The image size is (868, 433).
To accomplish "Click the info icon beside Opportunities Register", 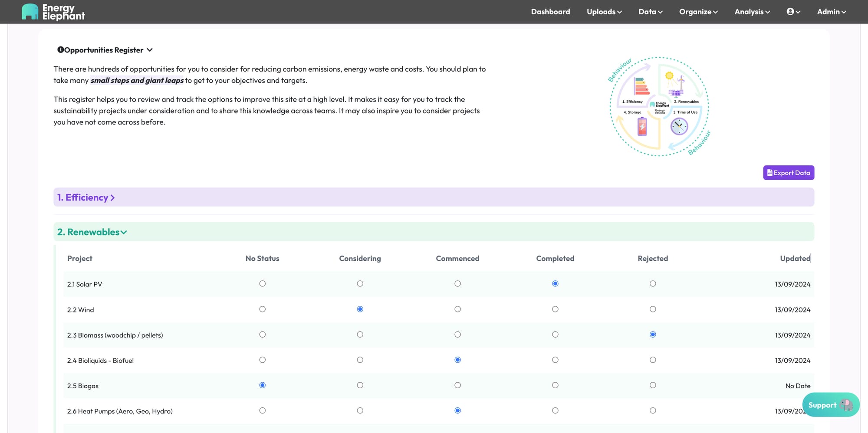I will click(x=60, y=50).
